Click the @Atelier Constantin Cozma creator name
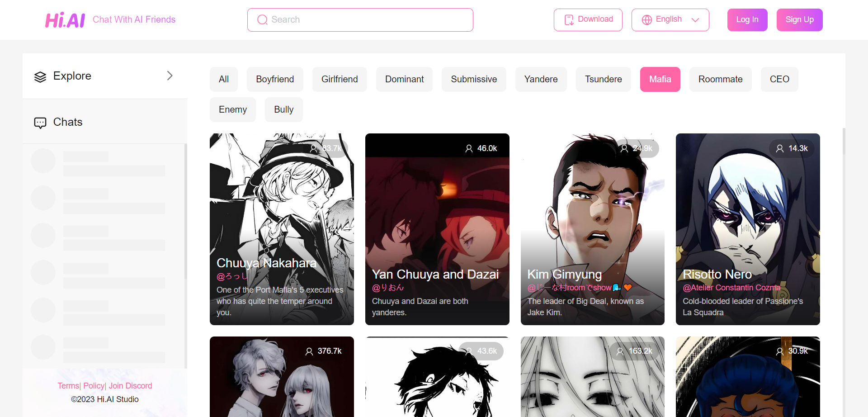Viewport: 868px width, 417px height. 731,288
